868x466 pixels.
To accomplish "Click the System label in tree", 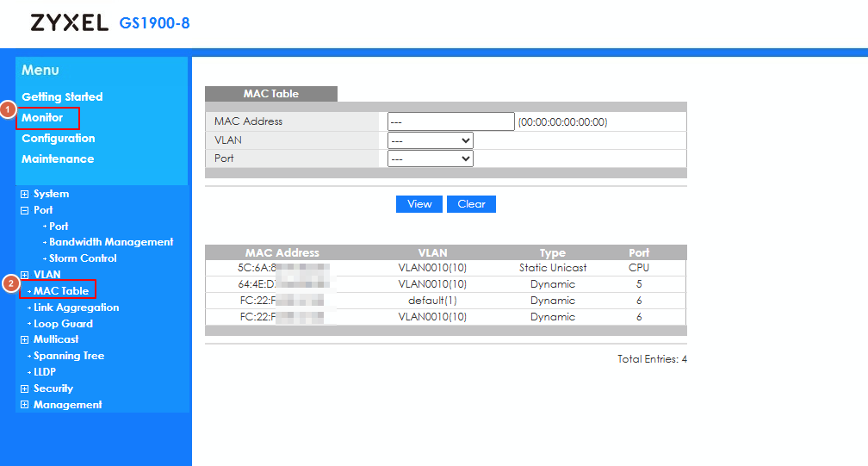I will coord(51,194).
